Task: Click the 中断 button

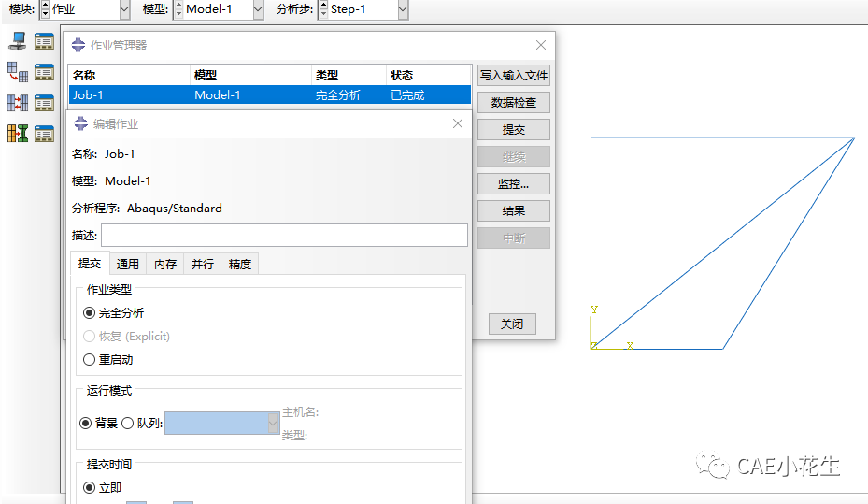Action: point(514,238)
